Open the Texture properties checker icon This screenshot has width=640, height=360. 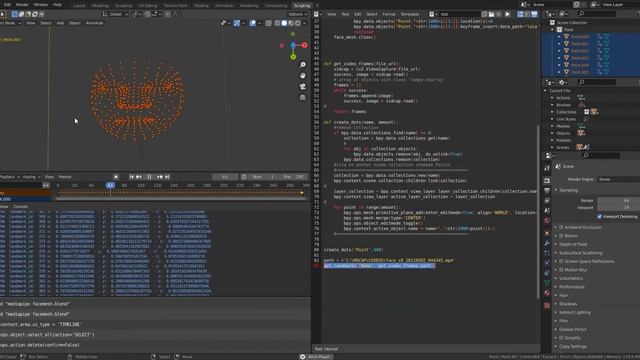coord(547,305)
